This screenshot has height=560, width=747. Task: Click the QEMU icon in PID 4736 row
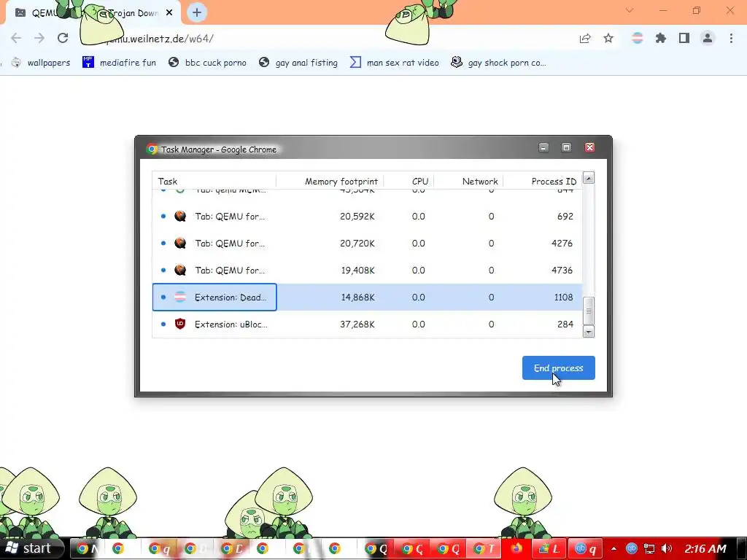[x=180, y=270]
